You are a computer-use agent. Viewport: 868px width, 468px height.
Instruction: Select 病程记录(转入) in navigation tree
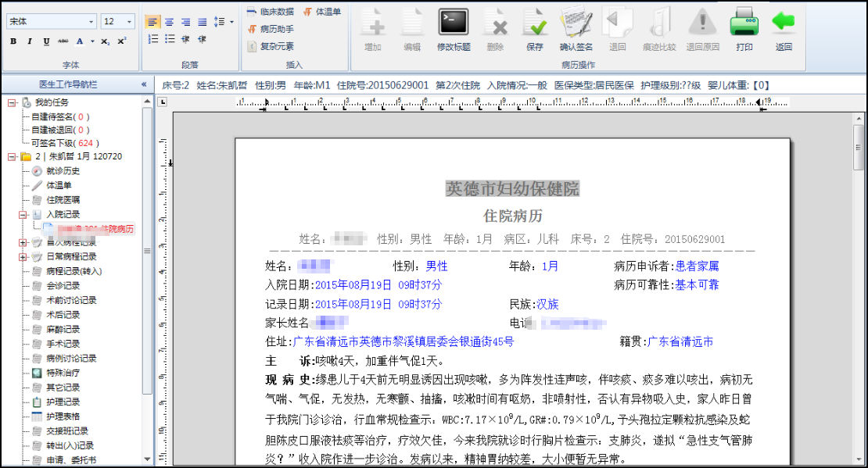74,271
